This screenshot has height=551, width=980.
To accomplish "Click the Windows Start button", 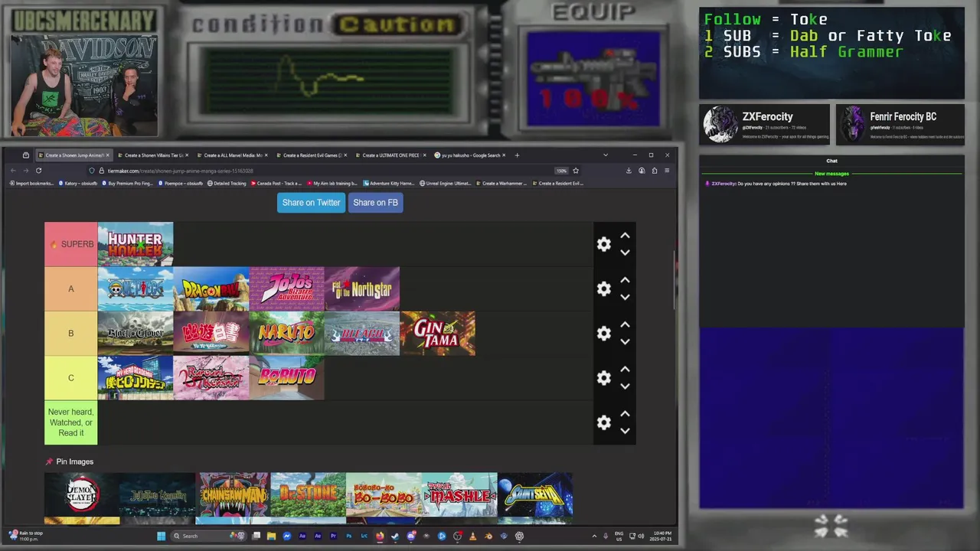I will click(x=161, y=536).
